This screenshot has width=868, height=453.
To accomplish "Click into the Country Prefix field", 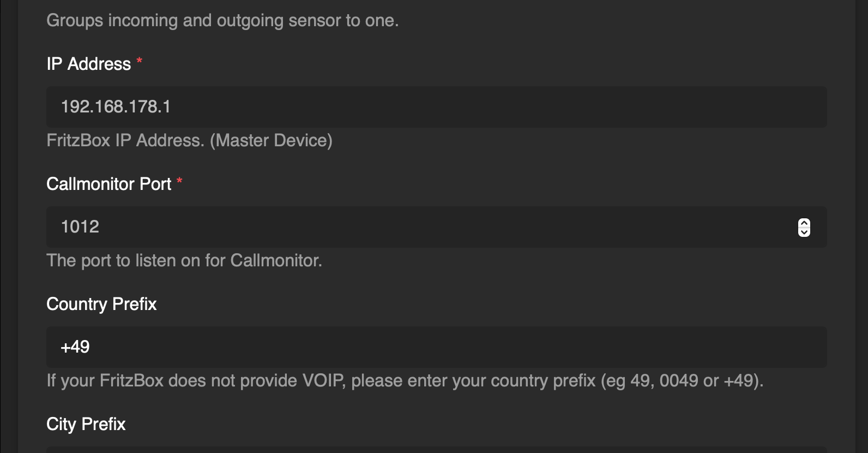I will pos(436,347).
